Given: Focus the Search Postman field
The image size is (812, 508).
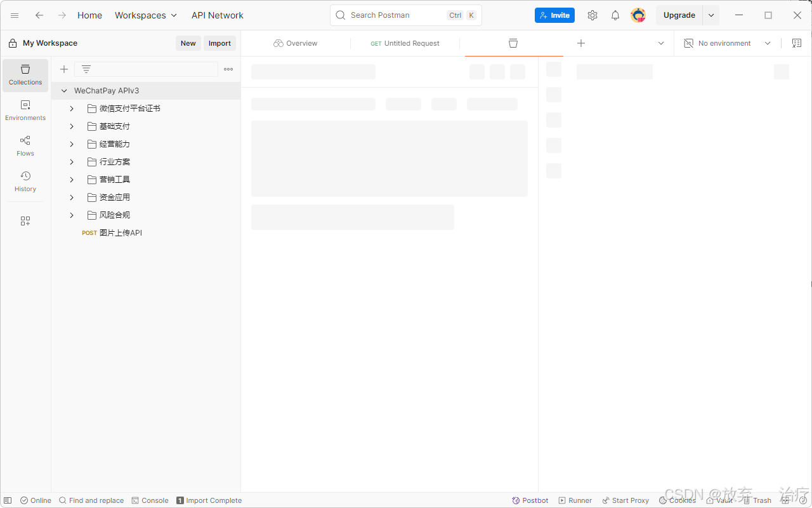Looking at the screenshot, I should [x=406, y=15].
